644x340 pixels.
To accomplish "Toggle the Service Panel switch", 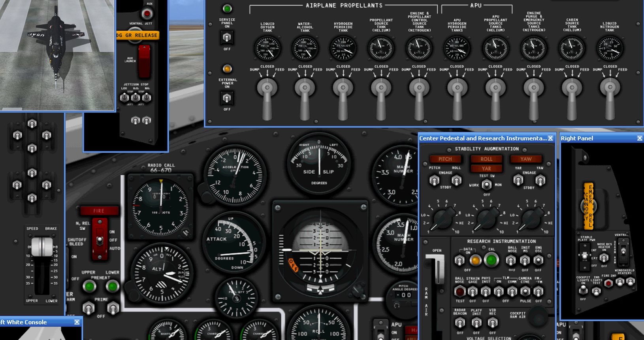I will [227, 38].
